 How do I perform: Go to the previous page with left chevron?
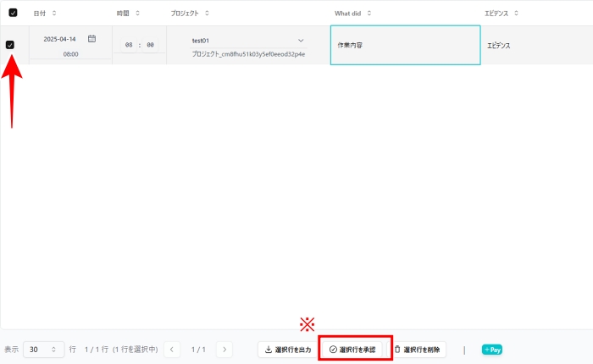[172, 349]
